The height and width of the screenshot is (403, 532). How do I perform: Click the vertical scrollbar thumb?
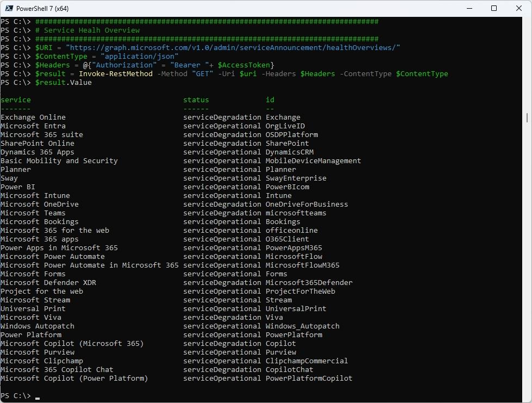pos(527,117)
